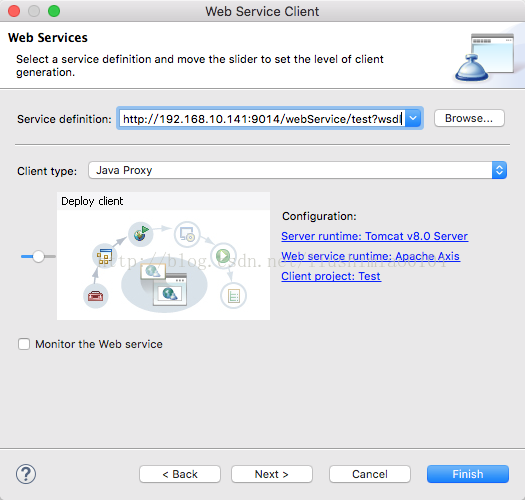Image resolution: width=525 pixels, height=500 pixels.
Task: Expand the Service definition dropdown arrow
Action: click(413, 118)
